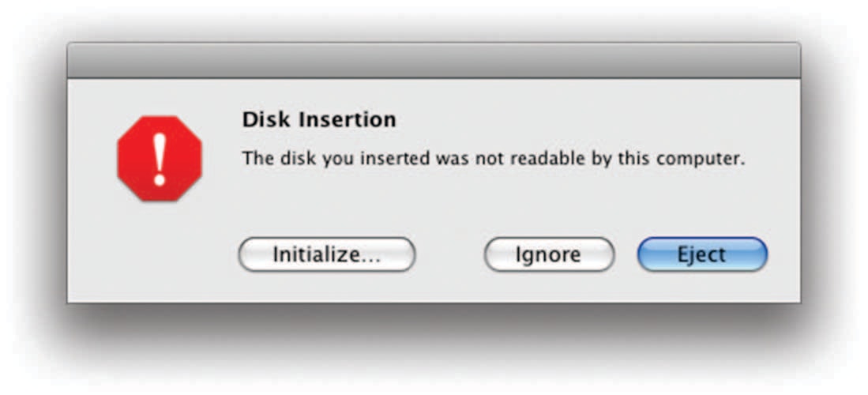Click the word 'The' starting the message
Image resolution: width=868 pixels, height=395 pixels.
click(x=257, y=158)
